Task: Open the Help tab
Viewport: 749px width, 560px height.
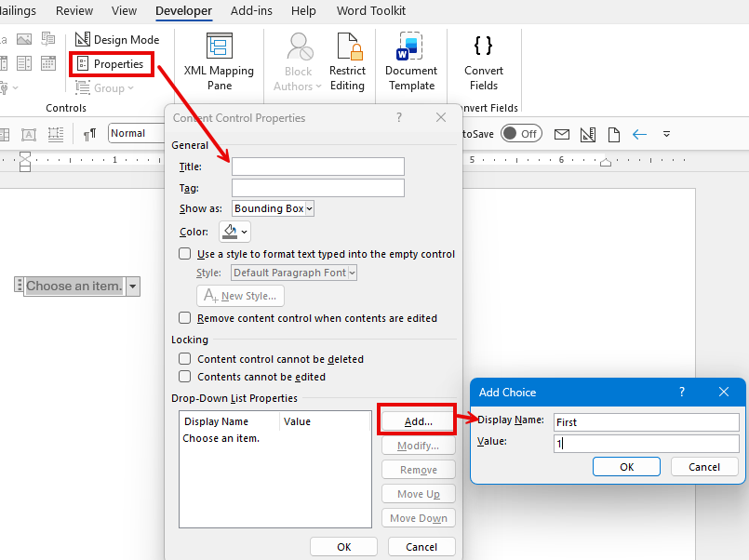Action: 304,10
